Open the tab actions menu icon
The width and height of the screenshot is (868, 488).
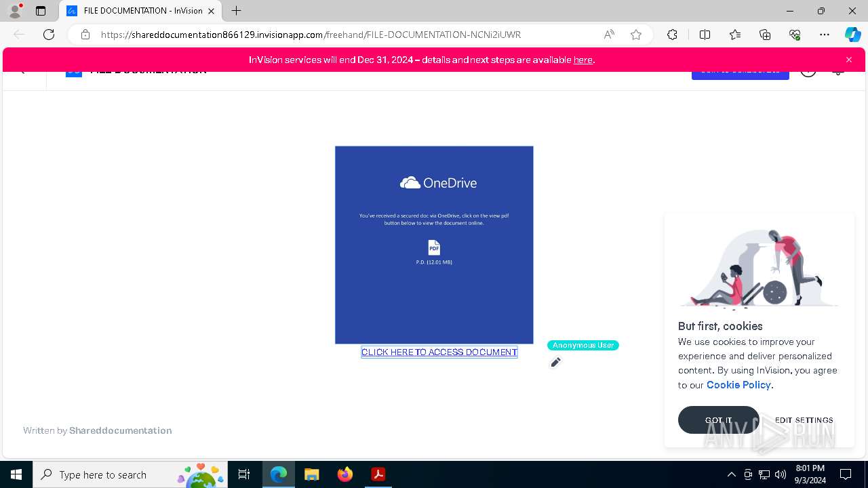[41, 11]
